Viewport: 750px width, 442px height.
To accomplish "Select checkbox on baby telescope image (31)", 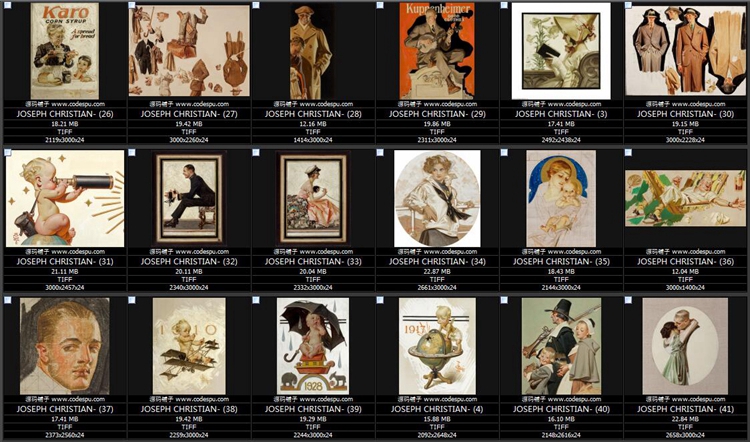I will [8, 153].
